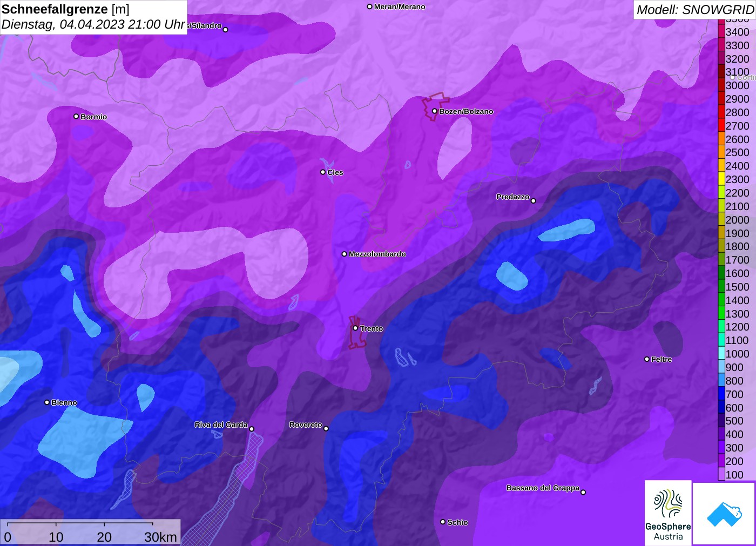The width and height of the screenshot is (756, 546).
Task: Click the 1700 legend value
Action: point(737,260)
